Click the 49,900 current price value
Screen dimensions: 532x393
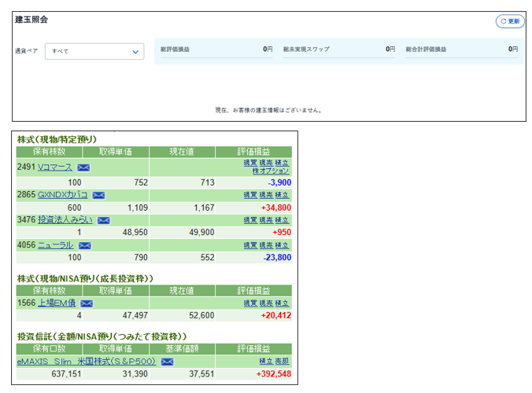tap(201, 233)
